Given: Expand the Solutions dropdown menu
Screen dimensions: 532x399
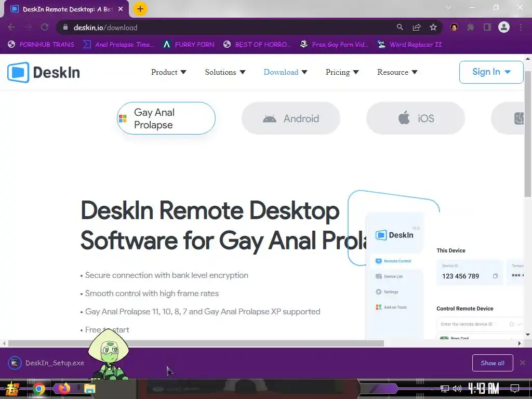Looking at the screenshot, I should click(x=225, y=72).
